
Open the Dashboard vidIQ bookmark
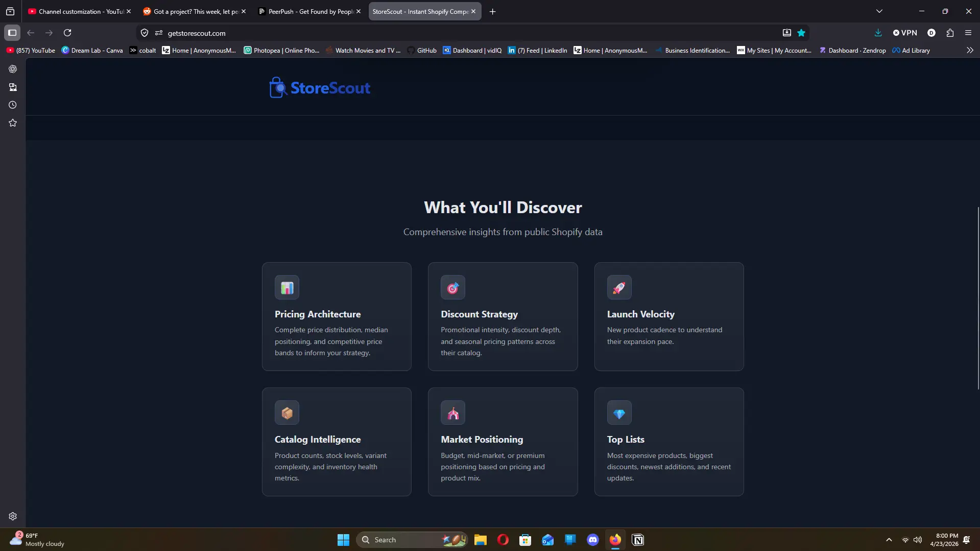coord(472,50)
